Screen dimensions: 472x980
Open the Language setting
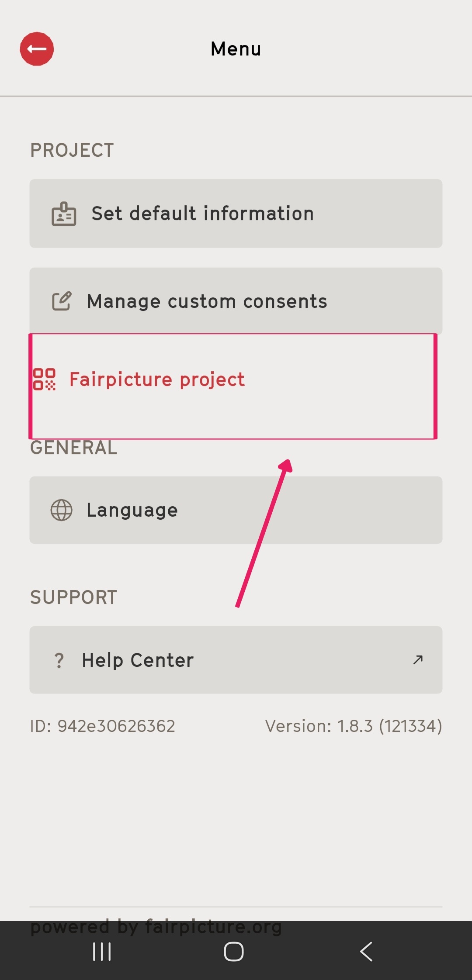(x=236, y=510)
